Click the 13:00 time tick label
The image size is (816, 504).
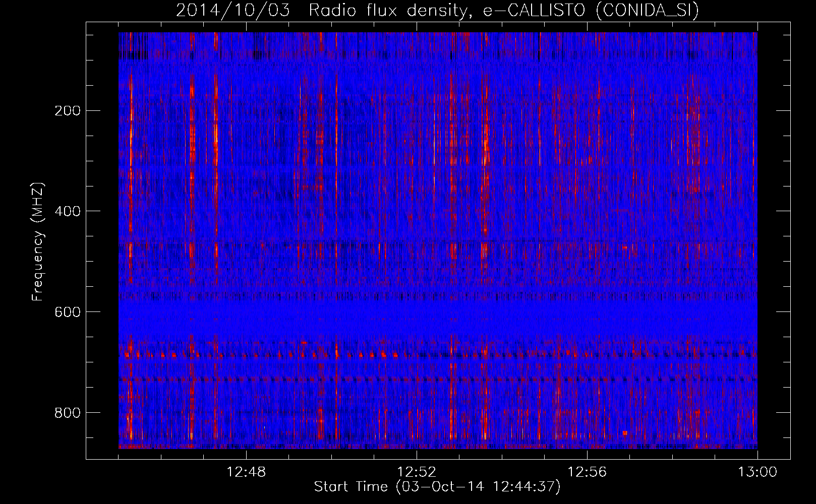pyautogui.click(x=757, y=472)
